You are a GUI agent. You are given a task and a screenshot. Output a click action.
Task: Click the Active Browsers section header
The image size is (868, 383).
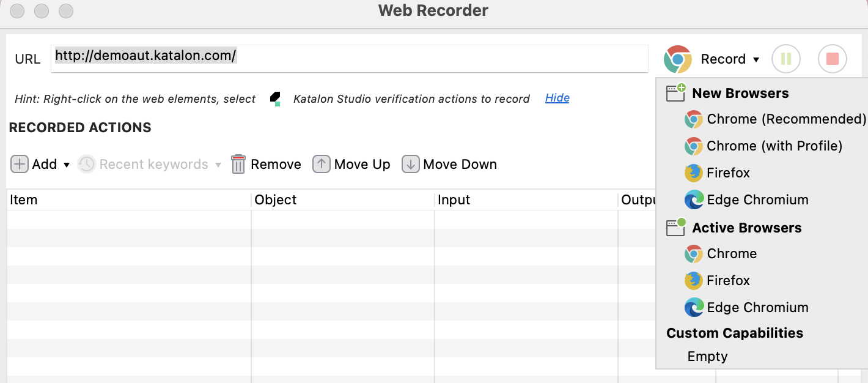[x=746, y=228]
